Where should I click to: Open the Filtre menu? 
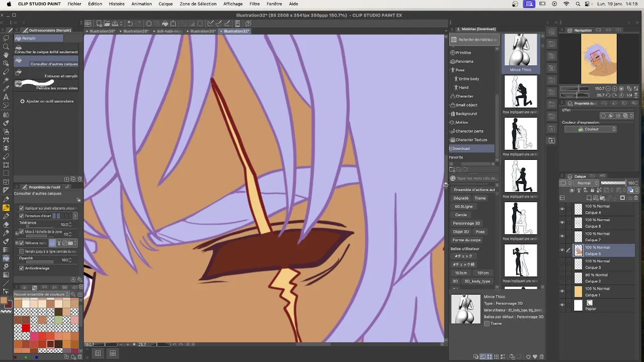point(255,4)
